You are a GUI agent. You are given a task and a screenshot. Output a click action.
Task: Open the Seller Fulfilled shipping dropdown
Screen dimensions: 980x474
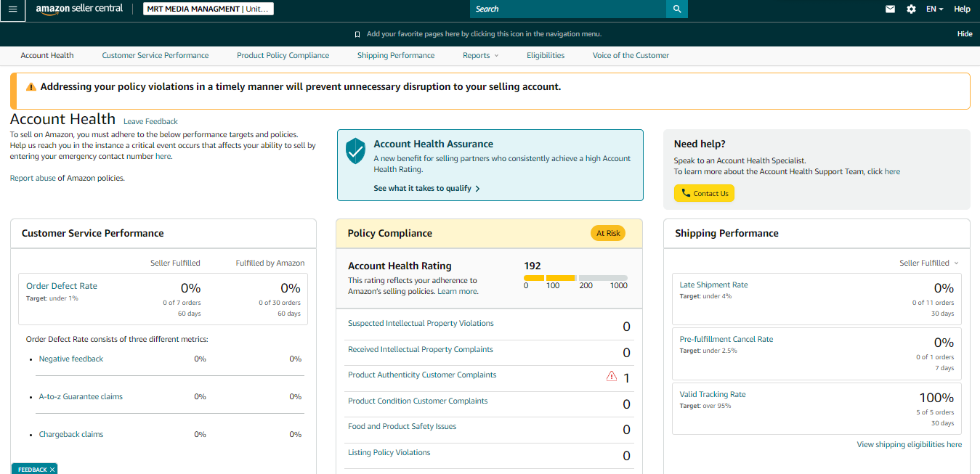929,263
